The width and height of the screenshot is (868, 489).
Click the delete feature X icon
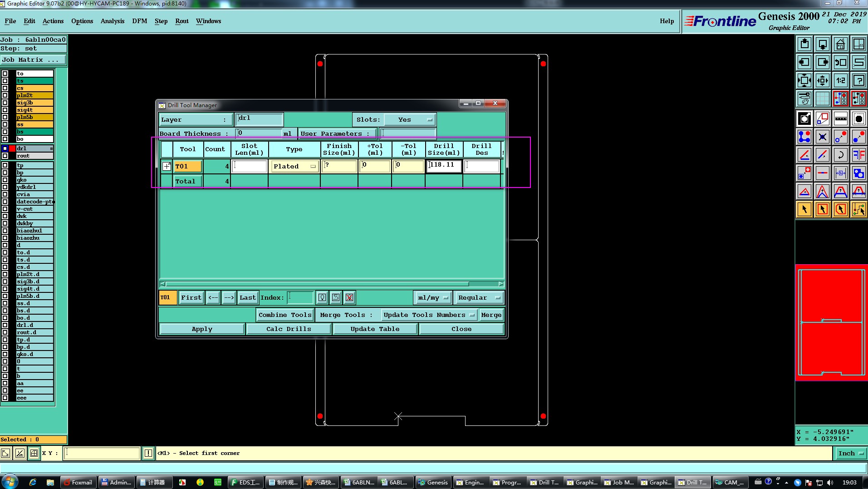tap(823, 137)
